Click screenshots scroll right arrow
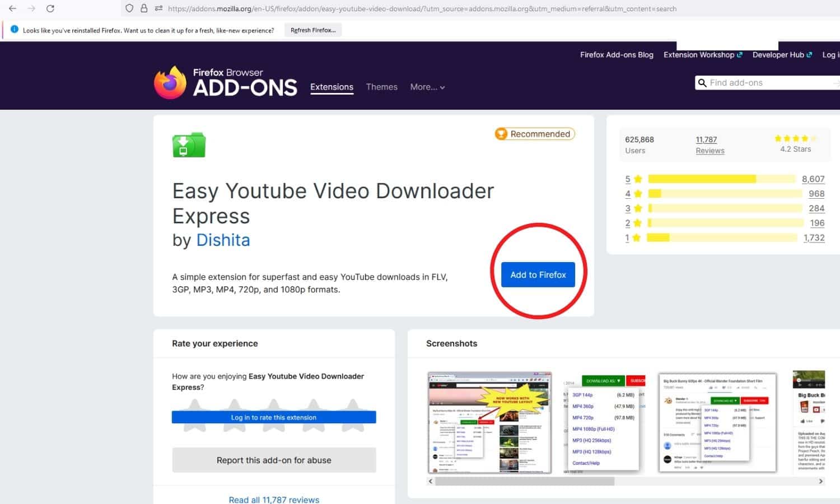This screenshot has width=840, height=504. [821, 481]
